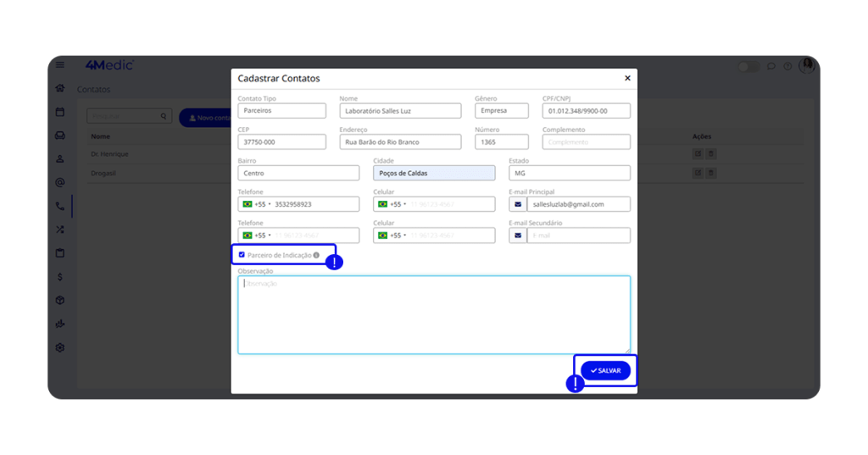This screenshot has height=455, width=868.
Task: Click the hamburger menu icon
Action: pos(60,65)
